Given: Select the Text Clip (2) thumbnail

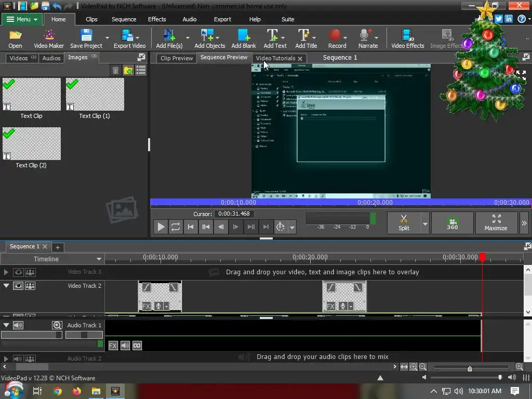Looking at the screenshot, I should (32, 143).
